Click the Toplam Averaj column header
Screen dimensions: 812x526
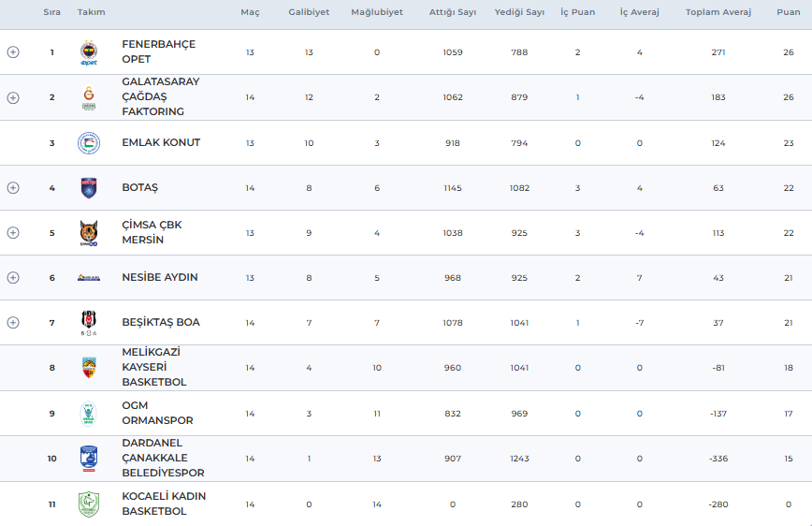click(718, 12)
